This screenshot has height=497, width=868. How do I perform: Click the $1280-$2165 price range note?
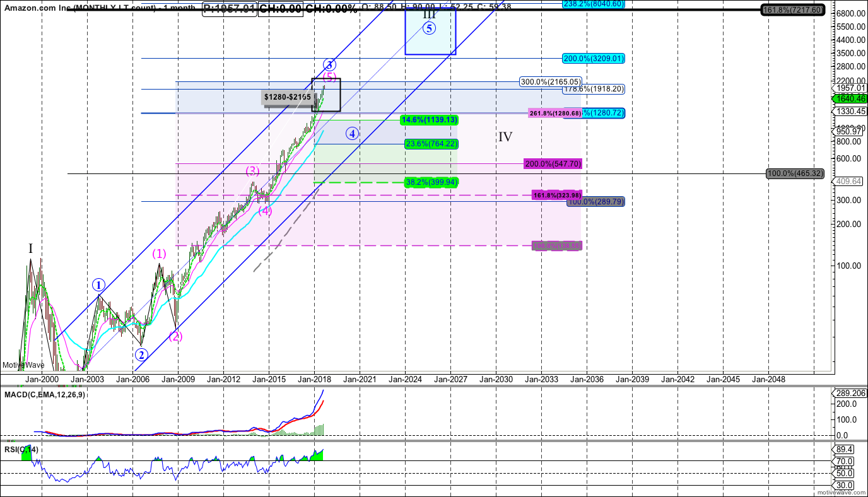coord(288,97)
